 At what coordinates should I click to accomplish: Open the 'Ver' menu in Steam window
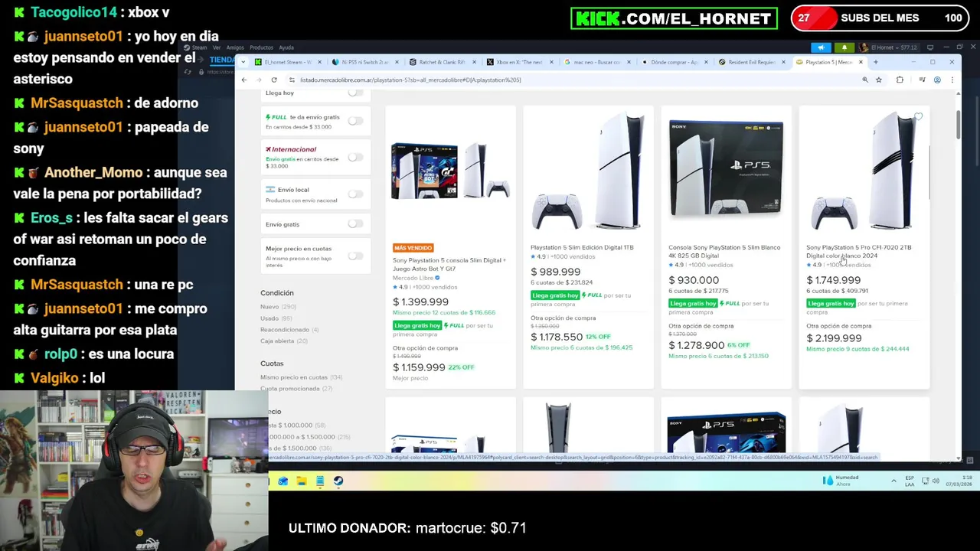pyautogui.click(x=217, y=47)
